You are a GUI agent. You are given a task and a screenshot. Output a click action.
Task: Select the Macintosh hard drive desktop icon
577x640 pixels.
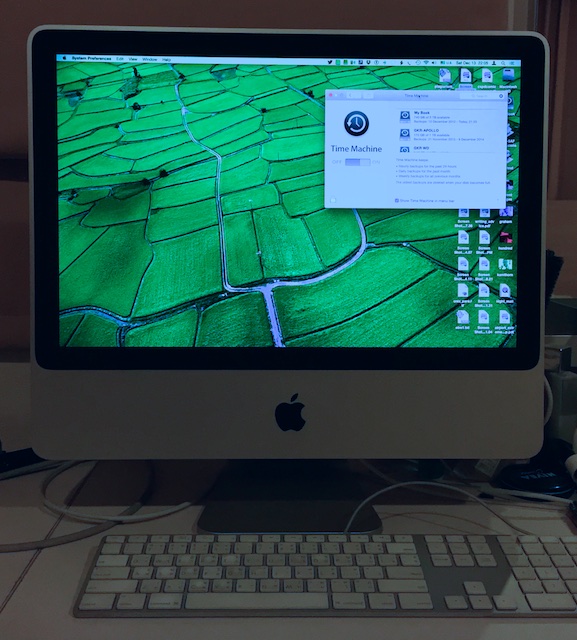508,78
